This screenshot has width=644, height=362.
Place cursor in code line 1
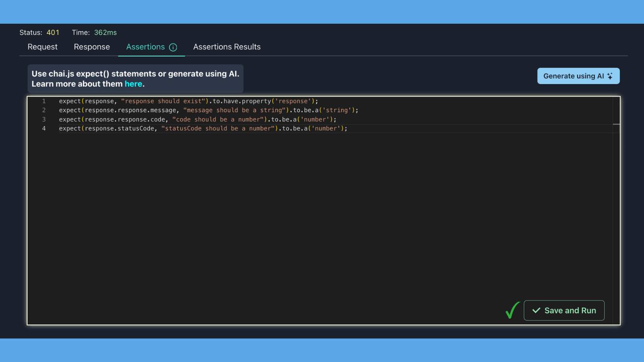click(x=188, y=101)
